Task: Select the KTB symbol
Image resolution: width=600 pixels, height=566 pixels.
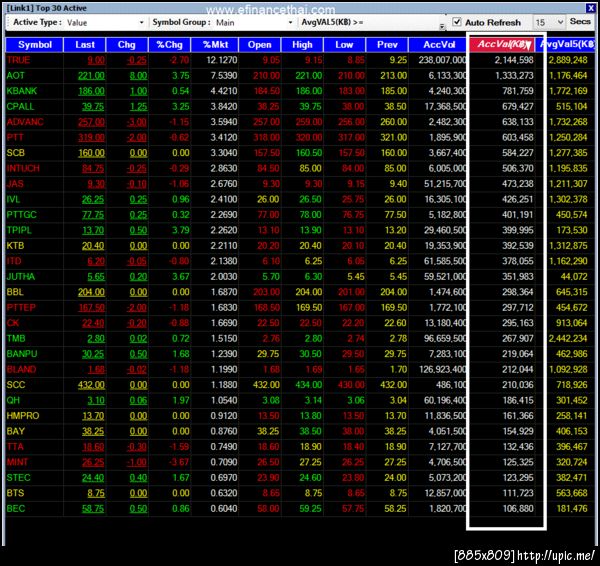Action: point(15,246)
